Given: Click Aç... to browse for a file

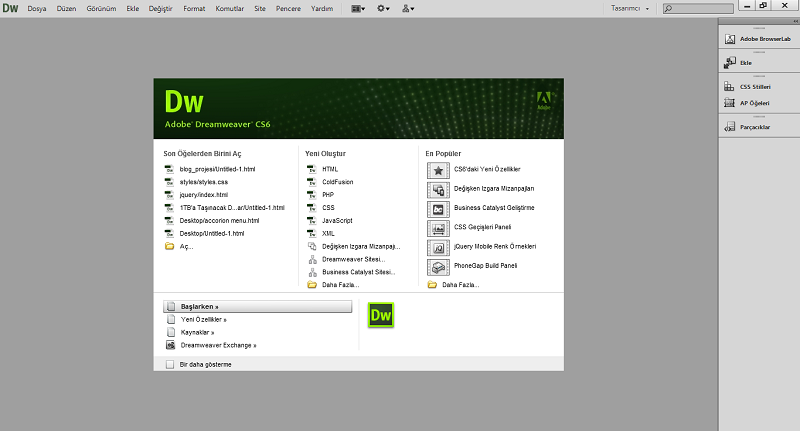Looking at the screenshot, I should point(187,246).
